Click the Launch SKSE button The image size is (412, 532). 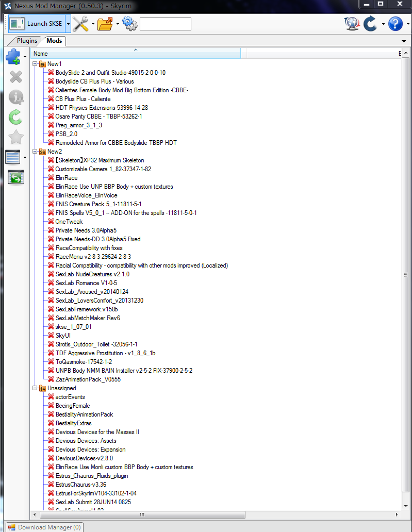coord(36,24)
